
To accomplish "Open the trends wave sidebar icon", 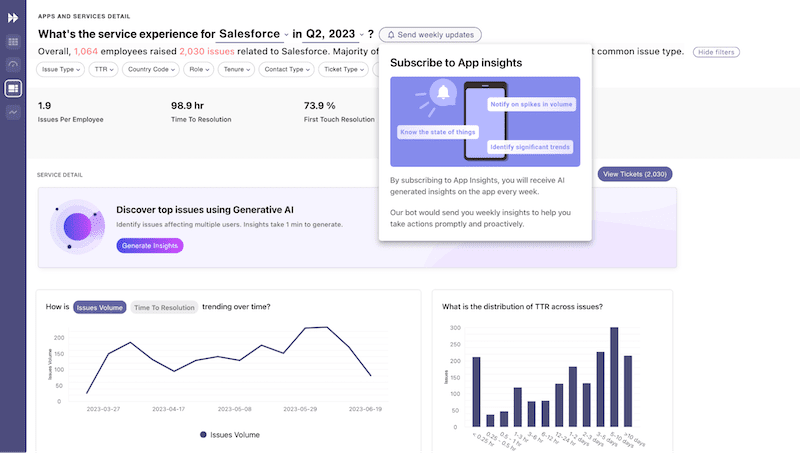I will [13, 112].
